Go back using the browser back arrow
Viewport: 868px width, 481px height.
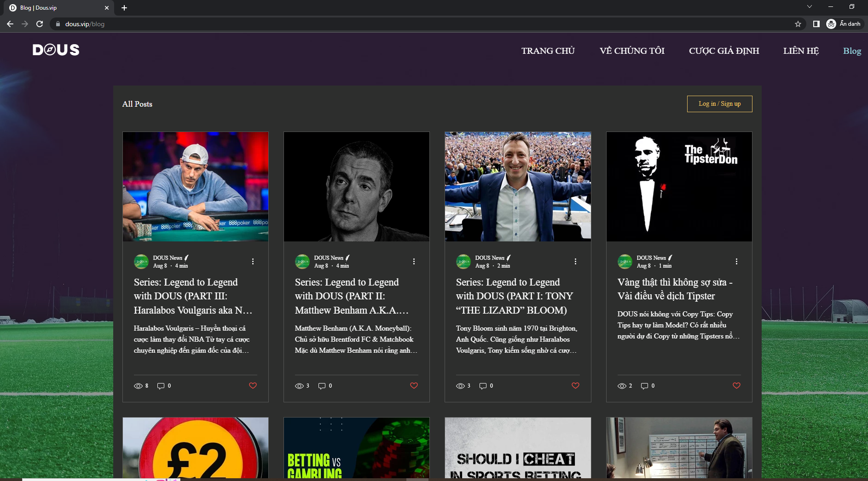click(10, 24)
